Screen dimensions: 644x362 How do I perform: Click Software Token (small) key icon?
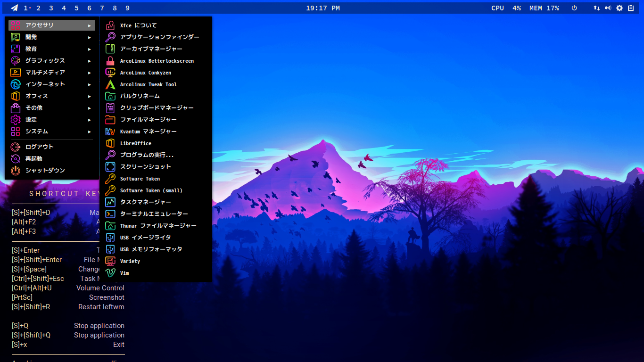tap(110, 190)
